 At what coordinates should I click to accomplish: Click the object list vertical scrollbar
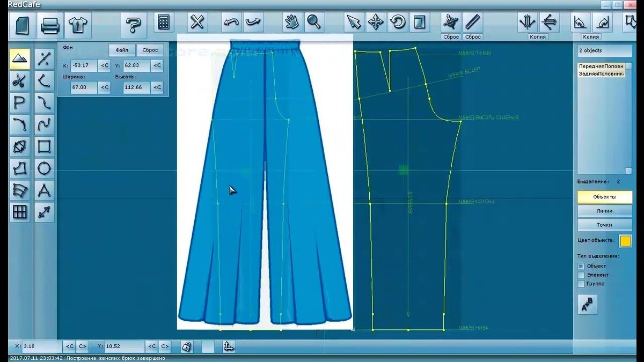pos(628,118)
